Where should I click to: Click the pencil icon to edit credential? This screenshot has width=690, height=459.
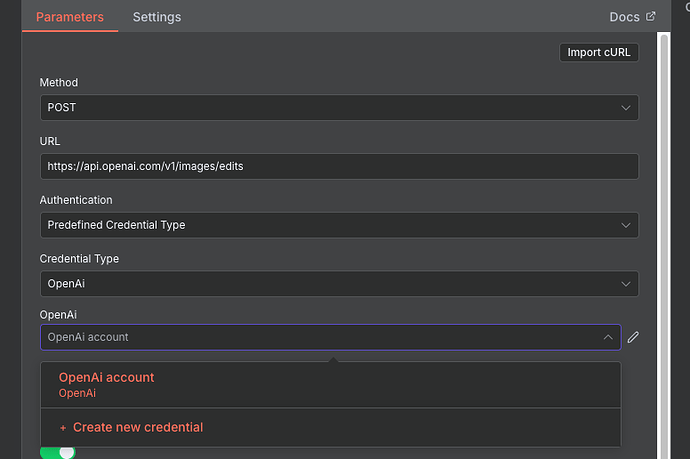click(633, 338)
